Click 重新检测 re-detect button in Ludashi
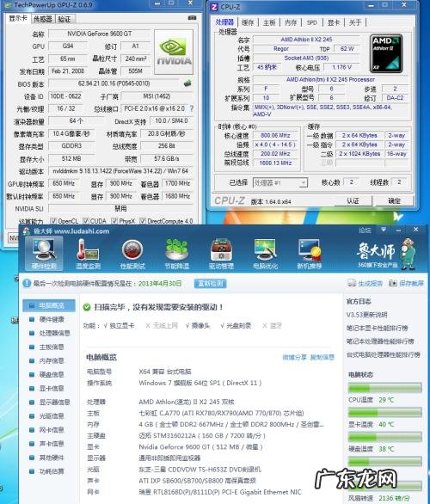Viewport: 430px width, 504px height. tap(210, 283)
